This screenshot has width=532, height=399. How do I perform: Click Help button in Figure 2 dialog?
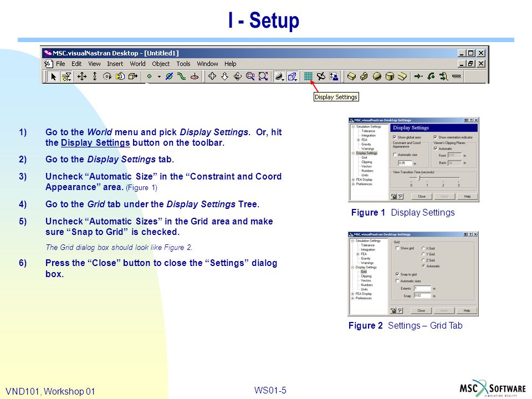467,310
